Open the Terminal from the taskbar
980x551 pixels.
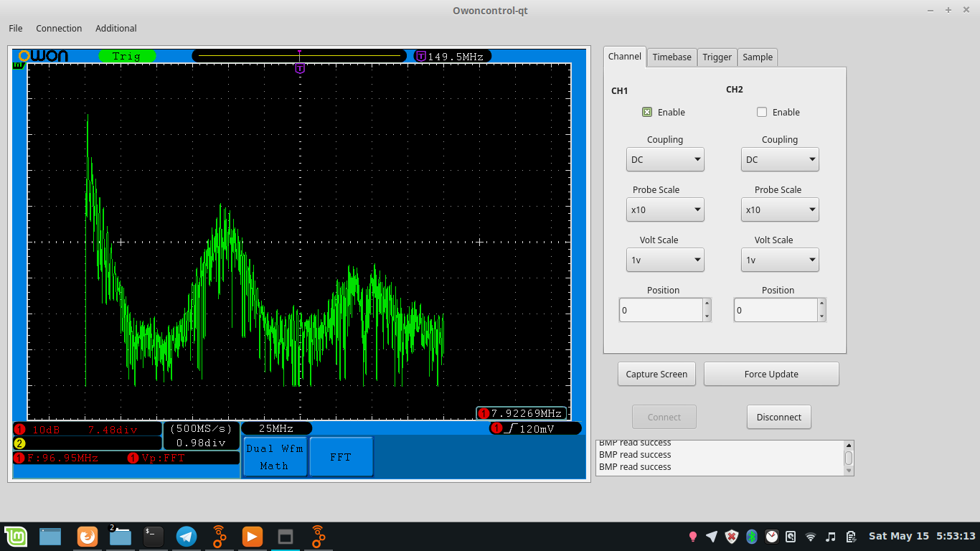154,536
